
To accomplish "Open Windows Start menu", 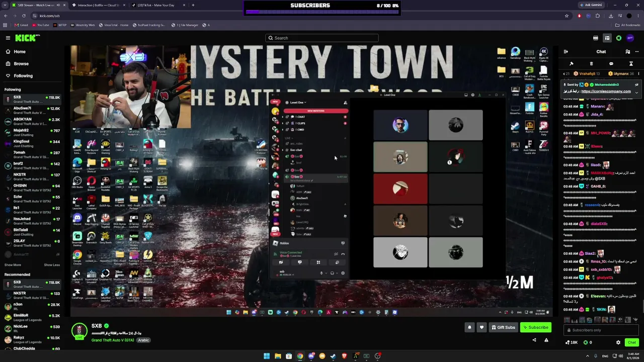I will pyautogui.click(x=267, y=356).
